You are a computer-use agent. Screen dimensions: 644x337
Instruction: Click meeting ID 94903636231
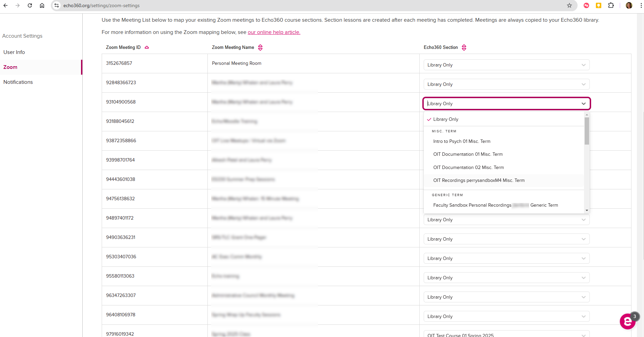(121, 237)
